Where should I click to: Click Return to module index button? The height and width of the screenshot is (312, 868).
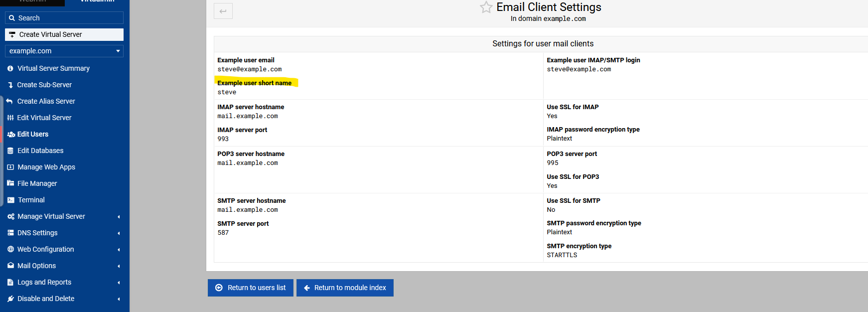point(345,288)
